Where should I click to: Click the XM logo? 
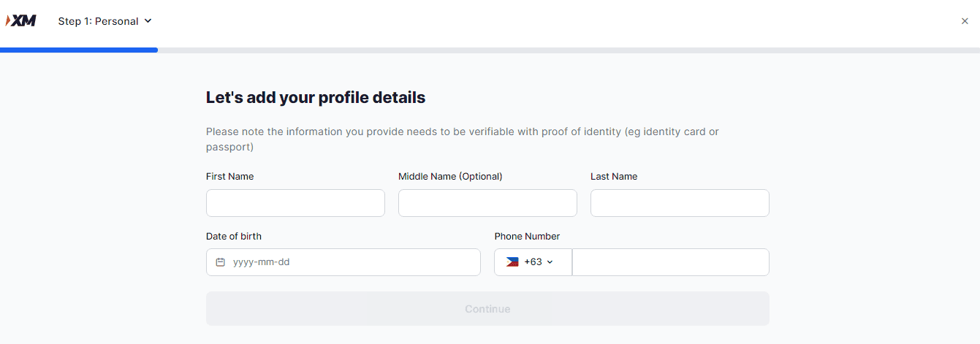coord(20,20)
